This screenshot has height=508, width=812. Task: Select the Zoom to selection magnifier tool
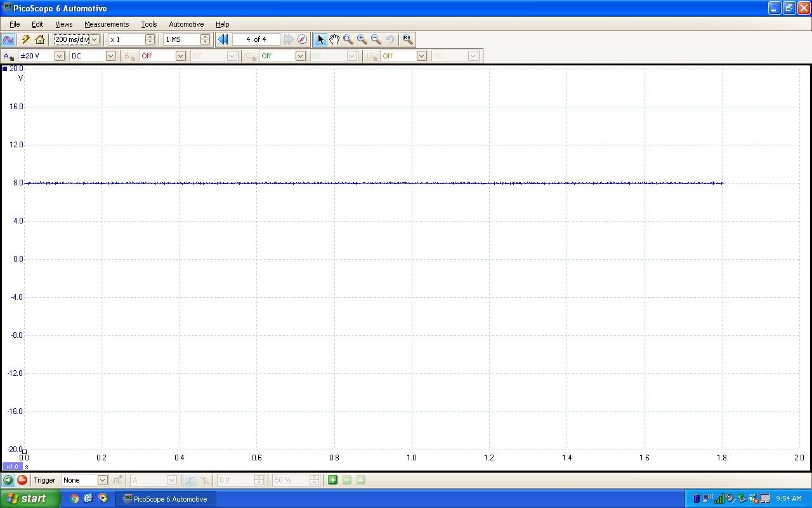348,39
